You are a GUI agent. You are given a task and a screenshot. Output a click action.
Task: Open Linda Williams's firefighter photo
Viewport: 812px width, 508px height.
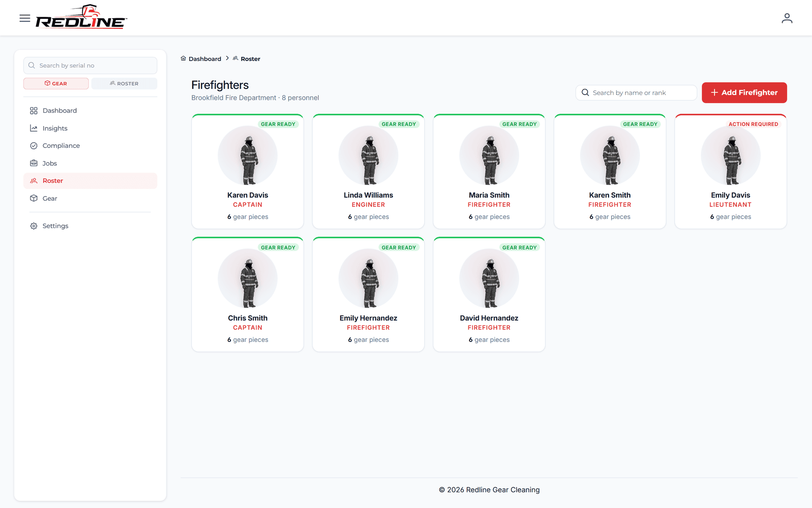tap(368, 155)
